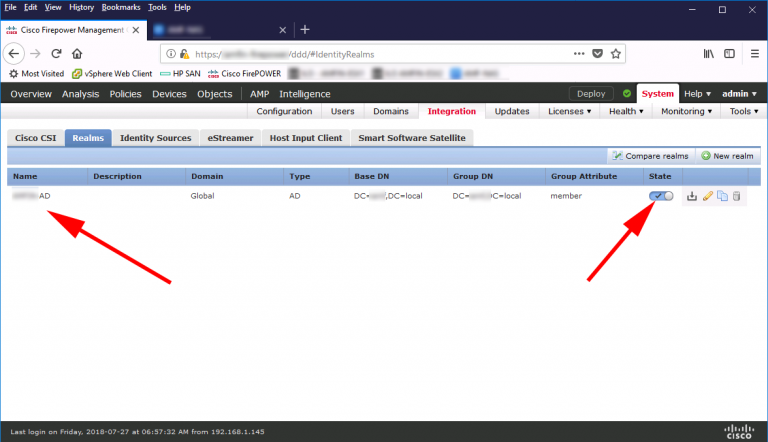The width and height of the screenshot is (768, 442).
Task: Open the HP SAN bookmark
Action: pos(180,74)
